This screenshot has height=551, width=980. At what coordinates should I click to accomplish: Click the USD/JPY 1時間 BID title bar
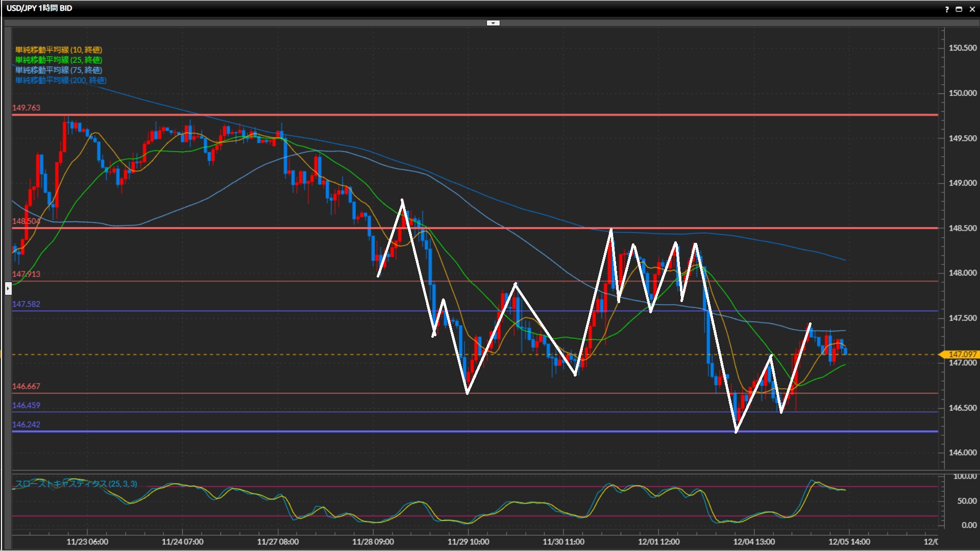click(39, 8)
